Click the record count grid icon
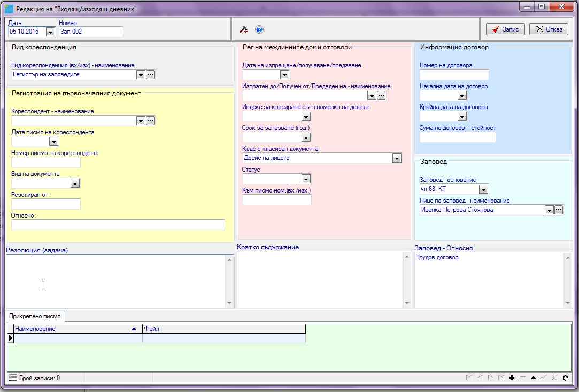 (x=12, y=378)
